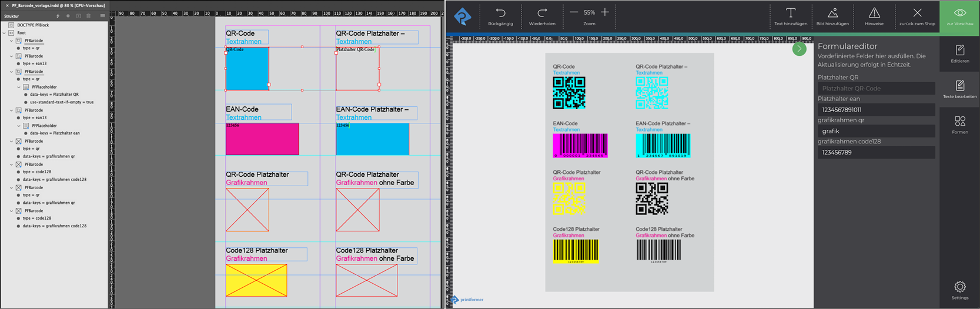Viewport: 980px width, 309px height.
Task: Click the zoom out minus button
Action: pos(574,12)
